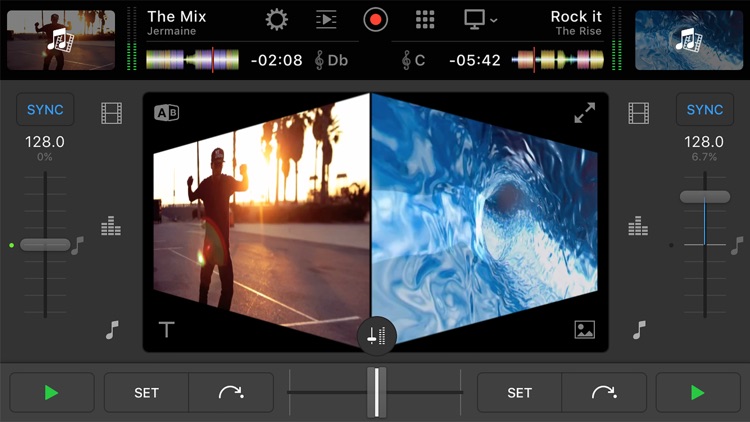Open left deck video film strip icon
Image resolution: width=750 pixels, height=422 pixels.
tap(111, 113)
